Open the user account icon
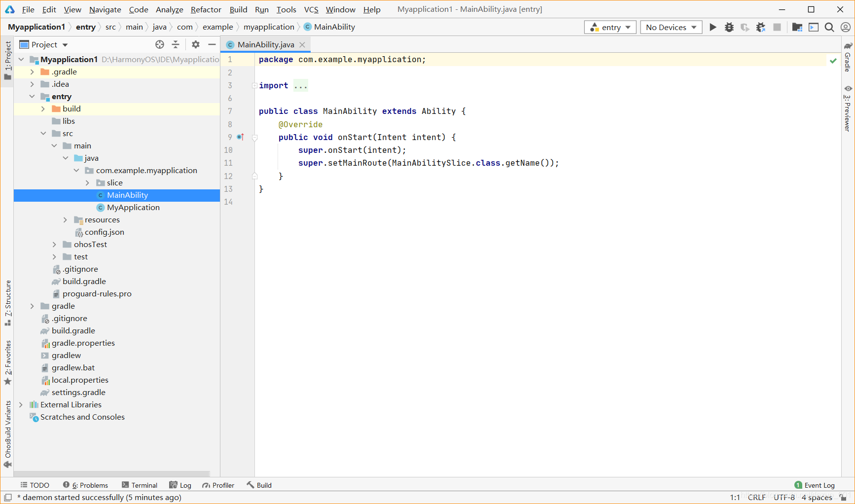 coord(846,27)
